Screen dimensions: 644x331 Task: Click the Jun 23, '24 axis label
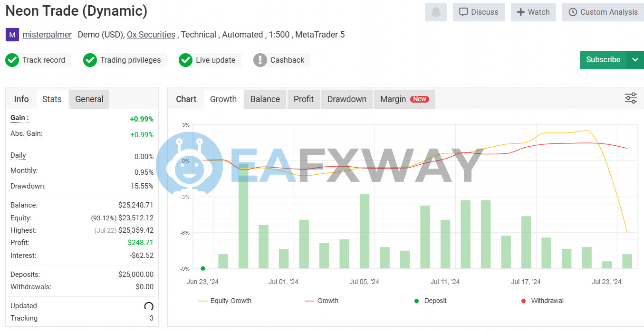tap(203, 282)
